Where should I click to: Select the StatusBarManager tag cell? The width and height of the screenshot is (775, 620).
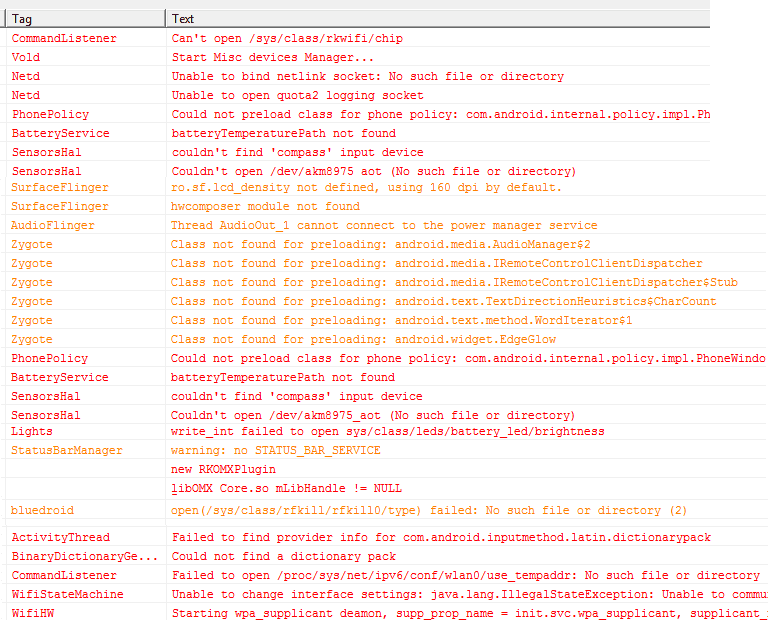pyautogui.click(x=67, y=450)
